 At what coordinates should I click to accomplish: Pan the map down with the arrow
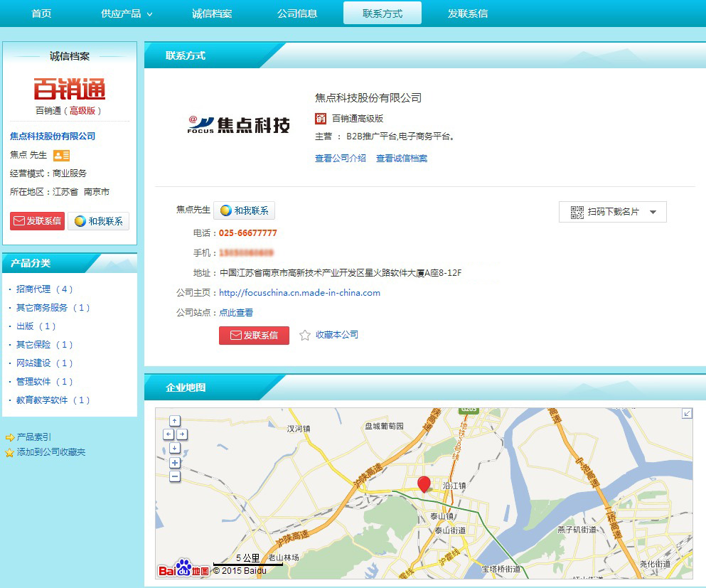coord(175,448)
